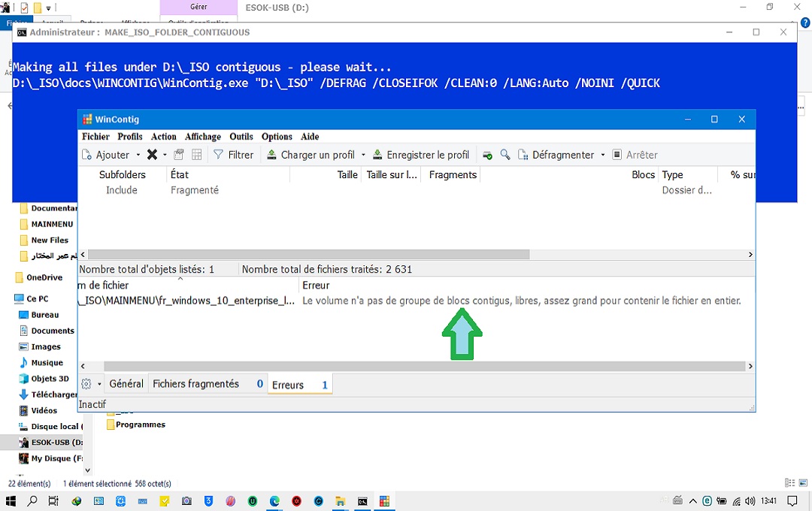Click the Explorer sidebar scroll down arrow

[x=87, y=470]
